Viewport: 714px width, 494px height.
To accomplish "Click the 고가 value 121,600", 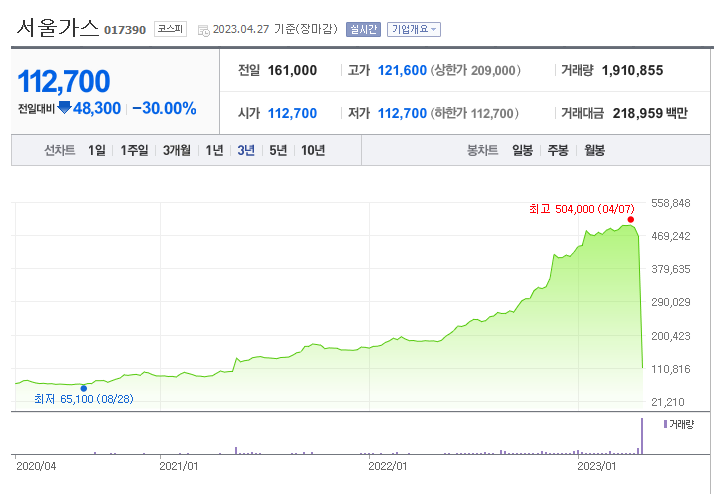I will point(403,71).
